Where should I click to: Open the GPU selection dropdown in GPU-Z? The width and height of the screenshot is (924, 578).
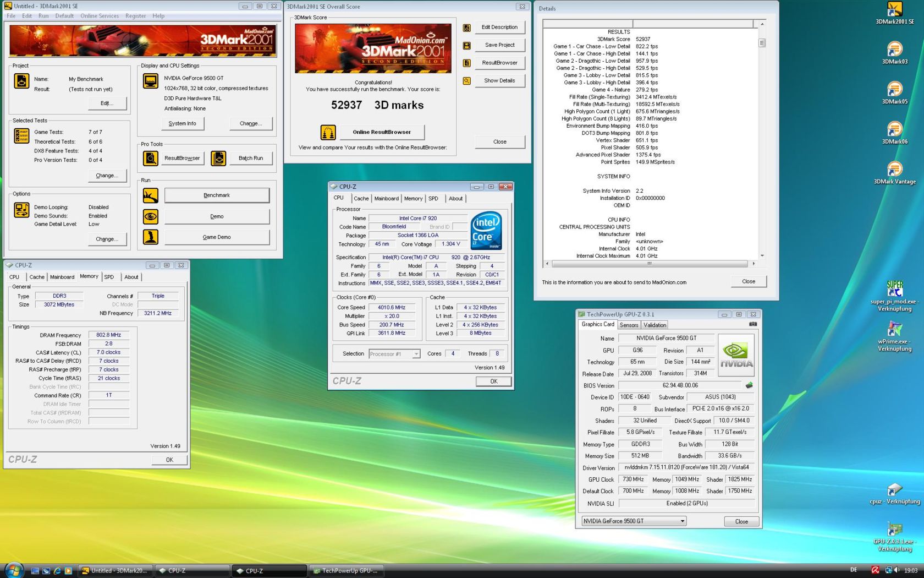pos(634,521)
